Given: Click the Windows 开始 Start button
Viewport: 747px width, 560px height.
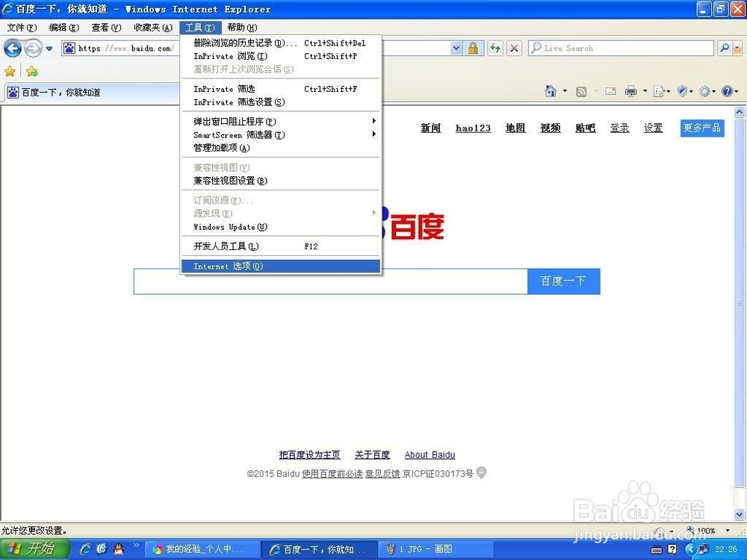Looking at the screenshot, I should 34,549.
